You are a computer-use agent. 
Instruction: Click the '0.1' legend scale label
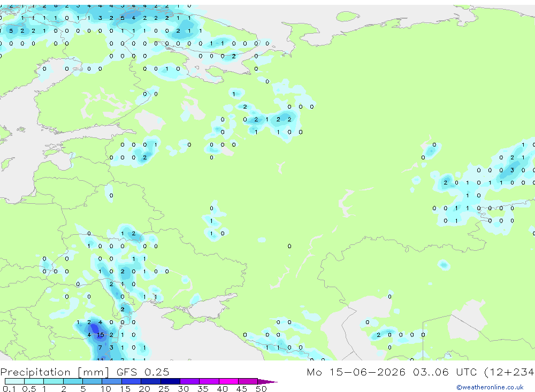[9, 389]
